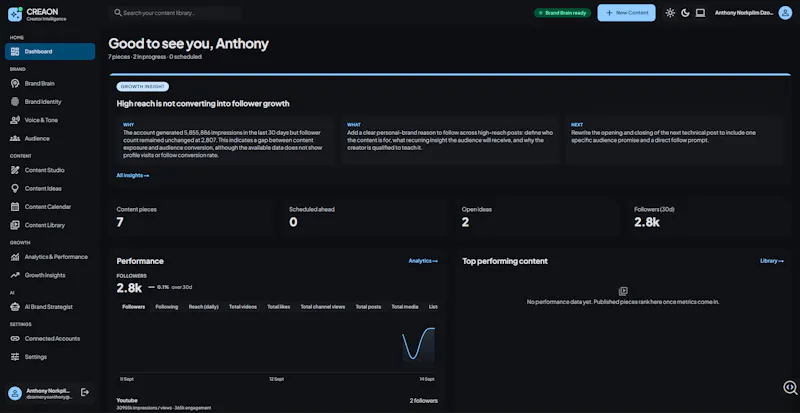This screenshot has width=800, height=413.
Task: Click the video icon in Top performing content
Action: (x=623, y=291)
